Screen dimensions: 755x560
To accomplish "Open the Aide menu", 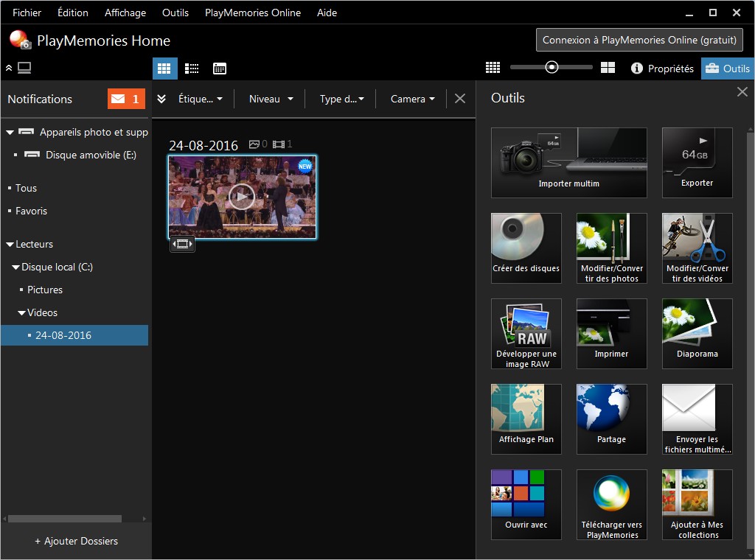I will (327, 13).
